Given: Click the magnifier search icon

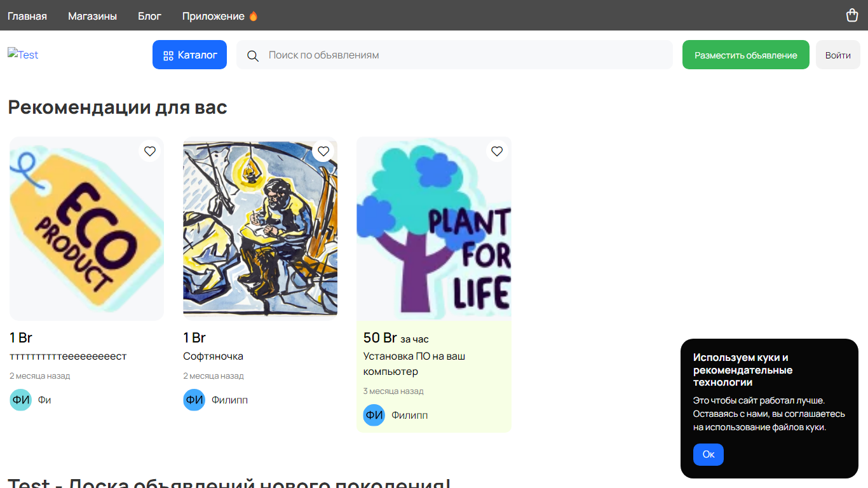Looking at the screenshot, I should coord(253,55).
